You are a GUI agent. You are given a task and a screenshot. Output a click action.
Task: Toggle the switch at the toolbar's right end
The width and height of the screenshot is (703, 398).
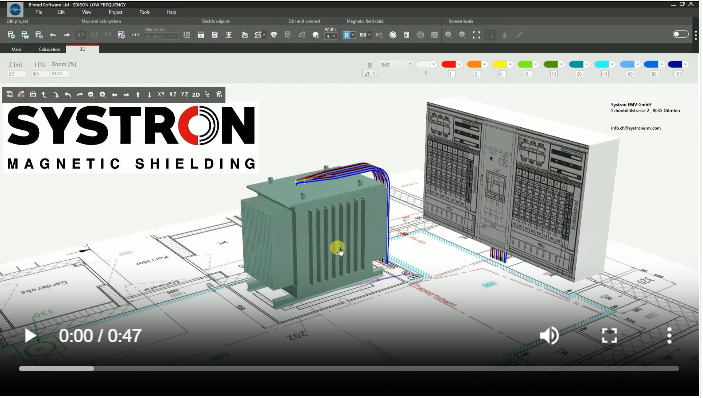point(681,34)
